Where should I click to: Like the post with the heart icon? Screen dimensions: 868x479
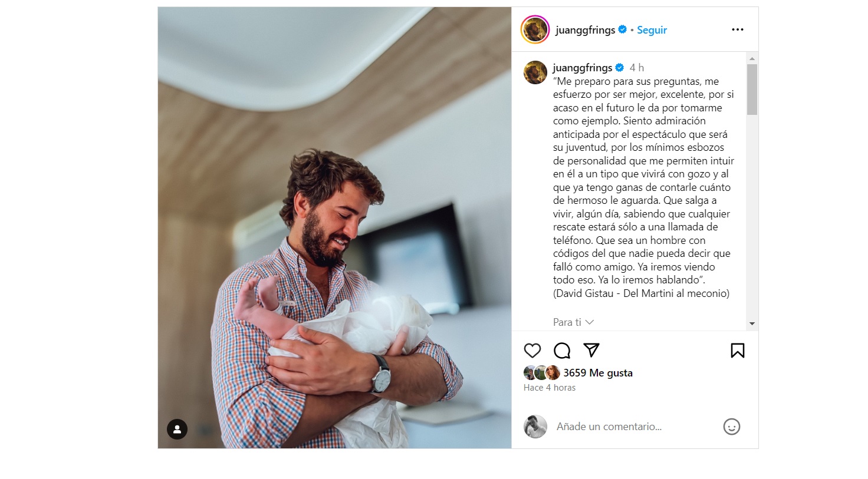pyautogui.click(x=532, y=351)
